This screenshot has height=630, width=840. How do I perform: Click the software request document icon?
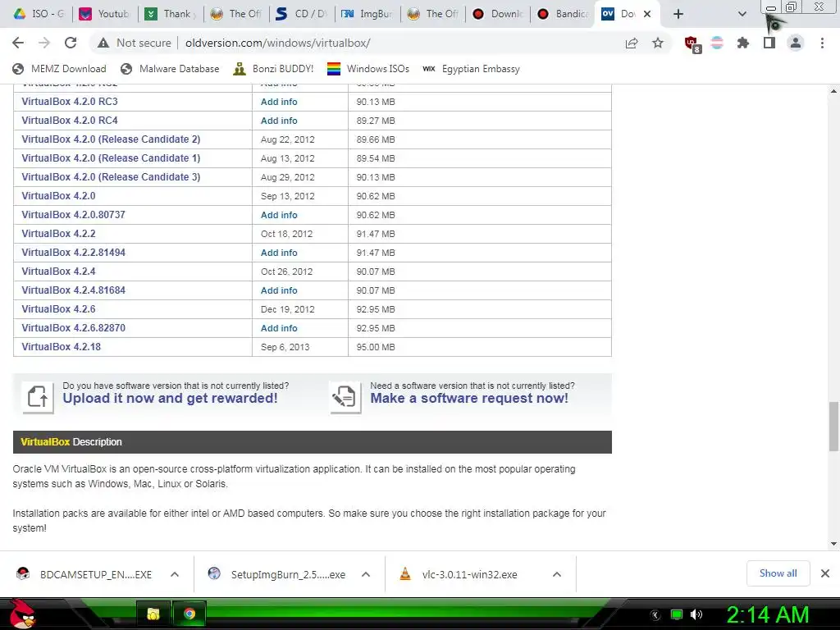[345, 398]
